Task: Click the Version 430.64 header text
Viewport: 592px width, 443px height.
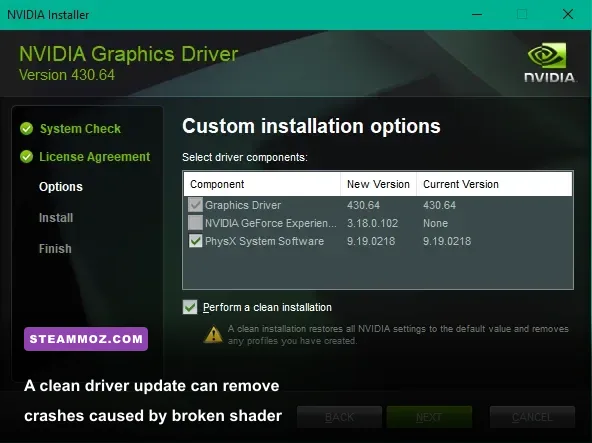Action: point(67,75)
